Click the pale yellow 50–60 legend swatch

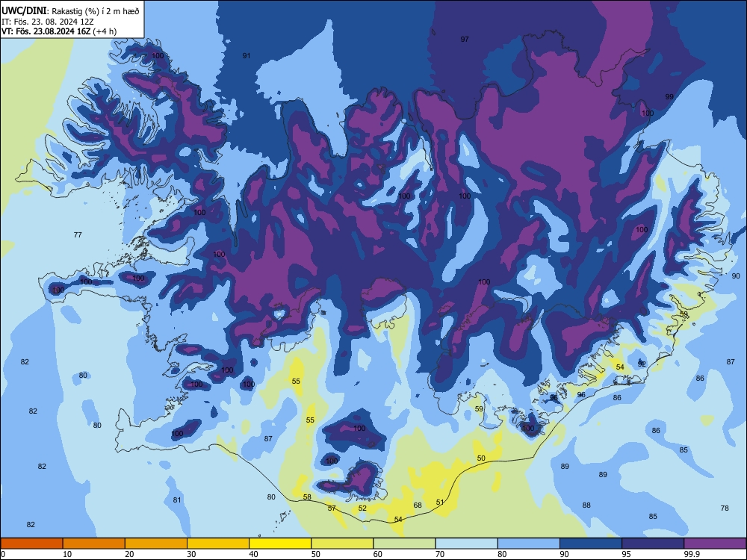[342, 544]
